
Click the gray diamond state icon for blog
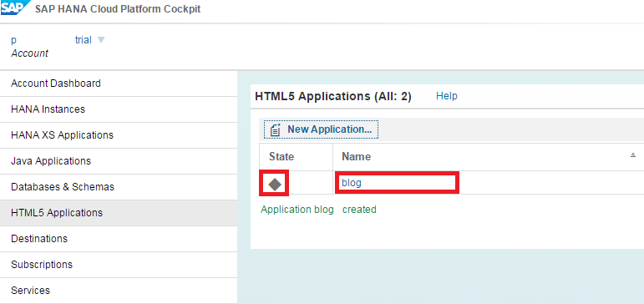275,185
